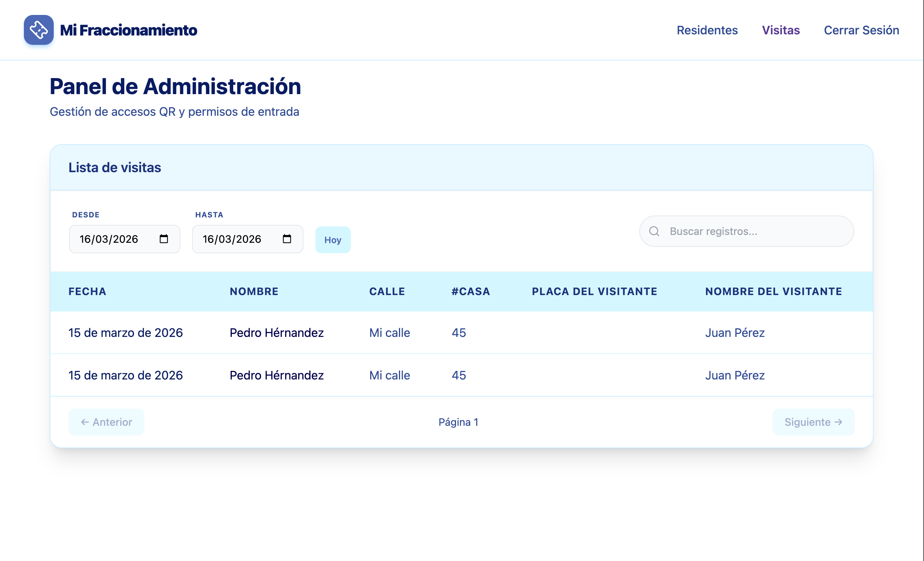Set the date filter with Hoy button
Image resolution: width=924 pixels, height=561 pixels.
point(333,240)
